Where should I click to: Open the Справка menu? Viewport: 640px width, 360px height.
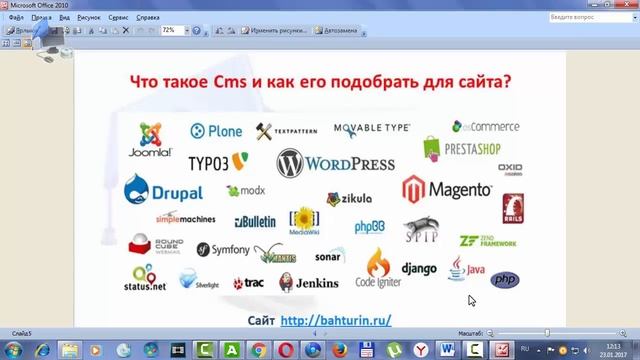(148, 18)
